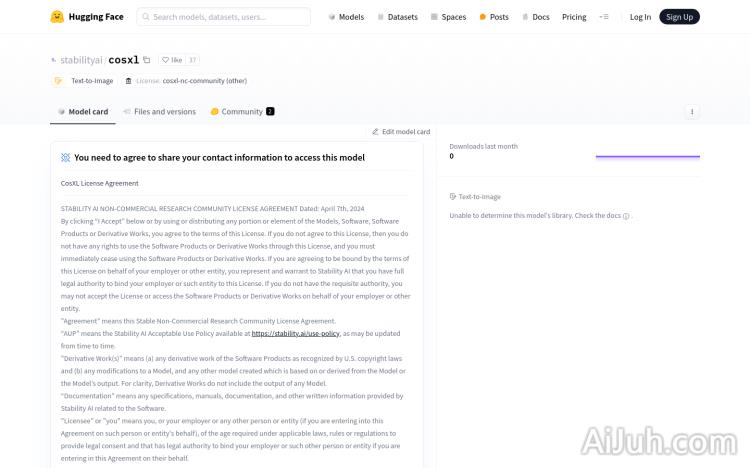Screen dimensions: 750x468
Task: Open the three-dot model options menu
Action: pyautogui.click(x=692, y=112)
